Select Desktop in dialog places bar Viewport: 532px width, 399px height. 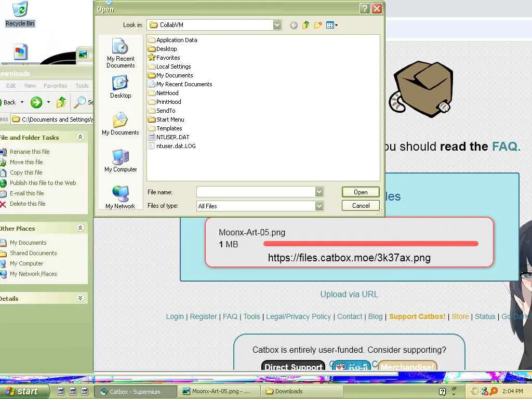[121, 87]
